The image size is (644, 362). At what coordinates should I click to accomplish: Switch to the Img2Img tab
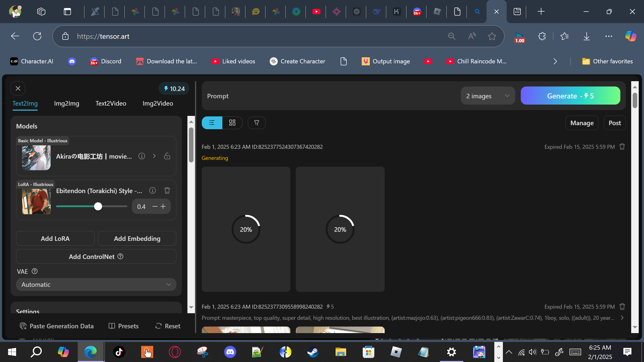pyautogui.click(x=67, y=103)
